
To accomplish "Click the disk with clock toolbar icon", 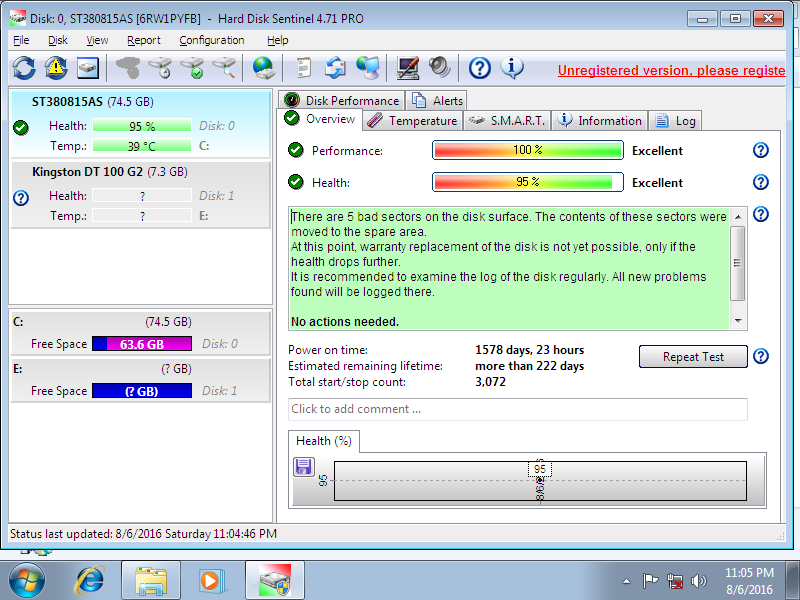I will [160, 68].
